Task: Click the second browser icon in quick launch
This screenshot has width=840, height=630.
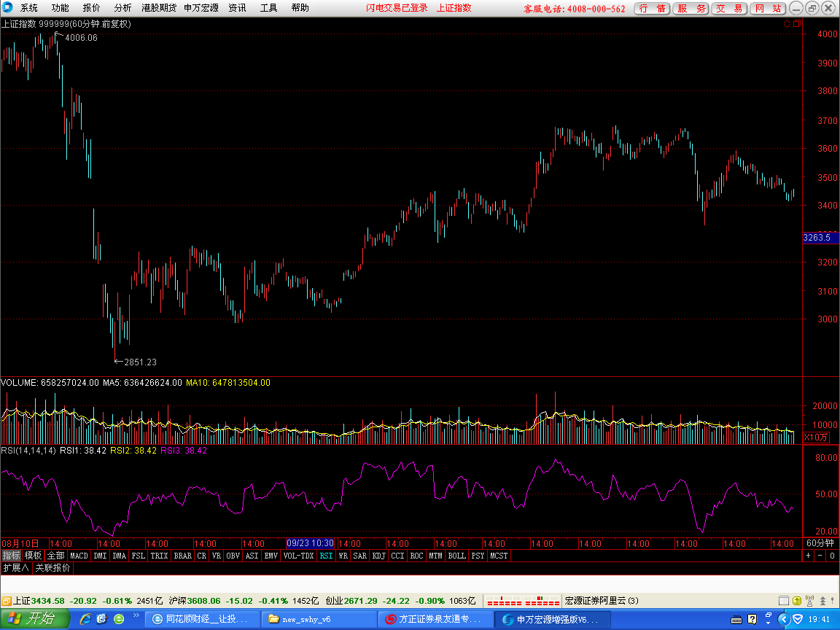Action: point(102,619)
